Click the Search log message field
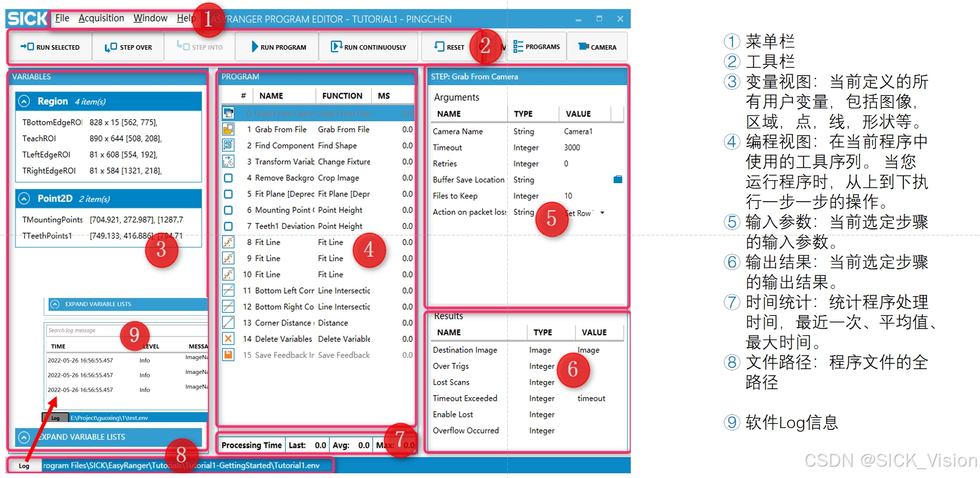 coord(127,331)
